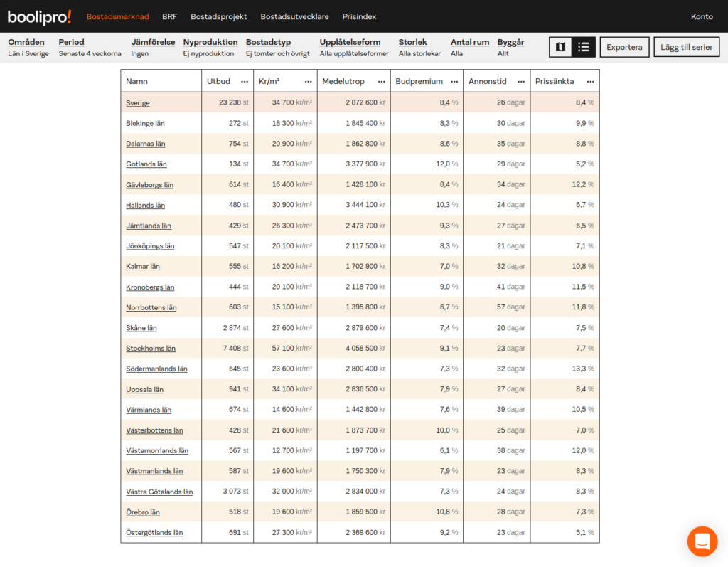Open the Kr/m² column ellipsis menu
Viewport: 728px width, 567px height.
coord(308,81)
